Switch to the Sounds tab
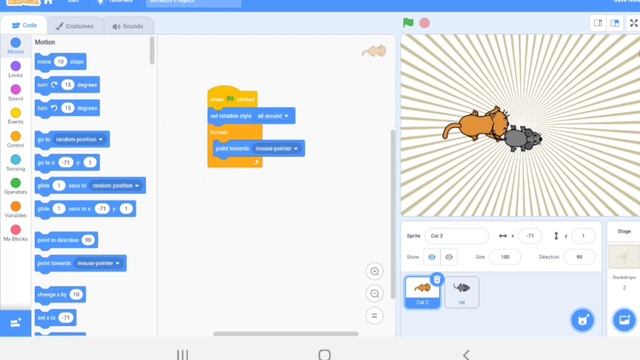640x360 pixels. point(128,26)
